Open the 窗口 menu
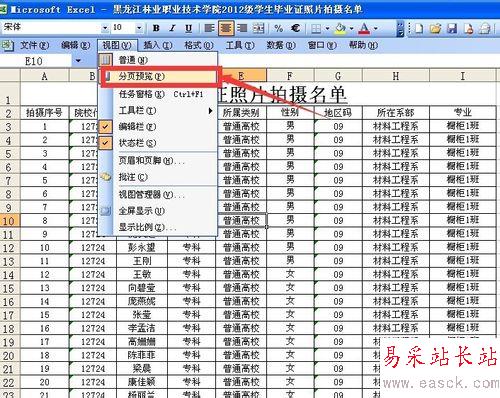 click(322, 45)
